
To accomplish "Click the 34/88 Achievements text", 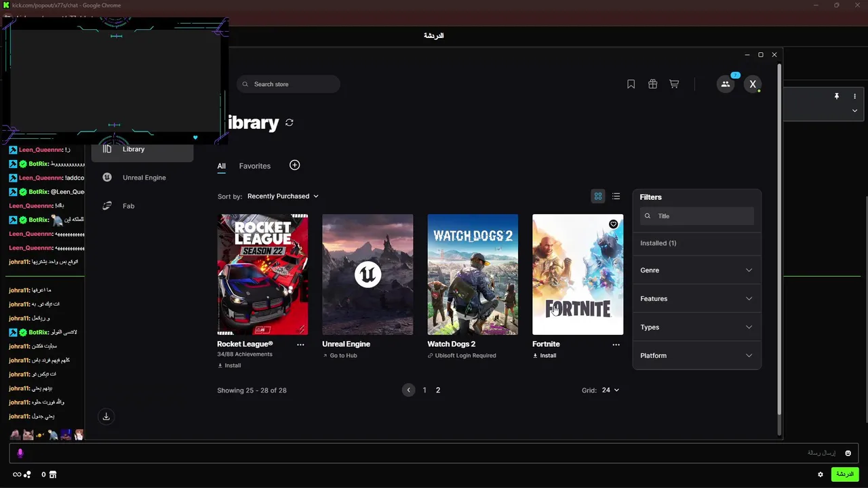I will 245,354.
